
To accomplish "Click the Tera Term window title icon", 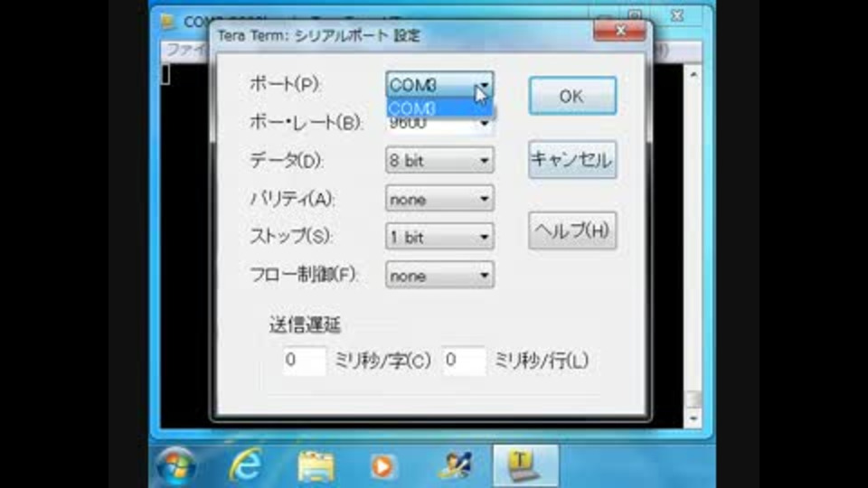I will click(168, 22).
